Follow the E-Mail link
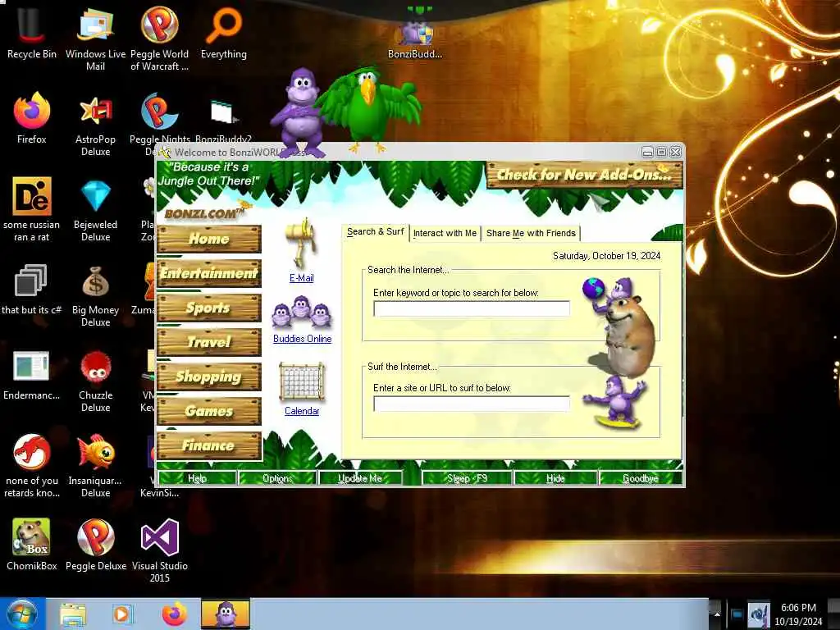 click(x=302, y=278)
